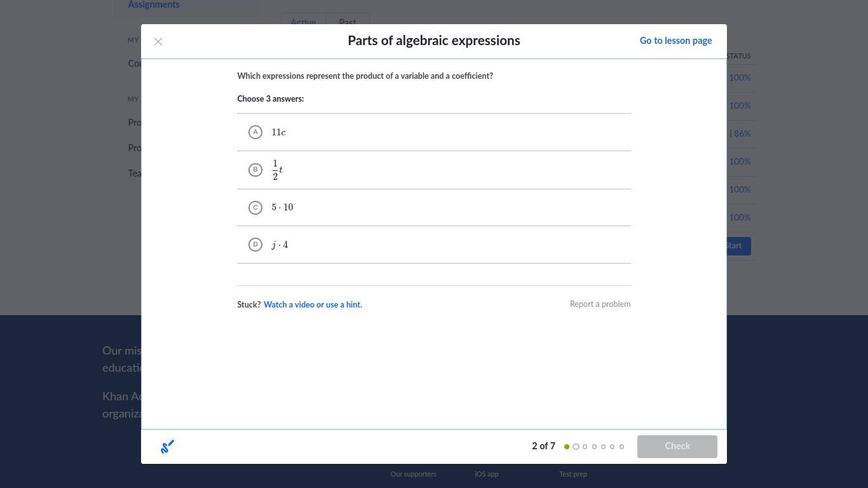Open the iOS app footer link
This screenshot has height=488, width=868.
[487, 474]
